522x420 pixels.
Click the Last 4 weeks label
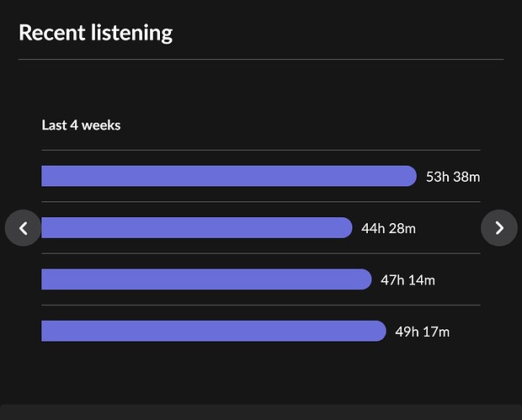[x=81, y=125]
